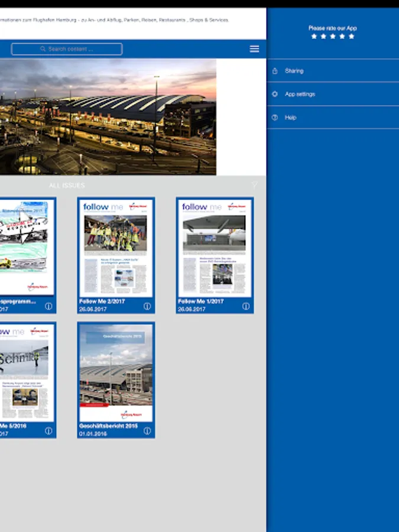
Task: Click the Search content field
Action: point(67,49)
